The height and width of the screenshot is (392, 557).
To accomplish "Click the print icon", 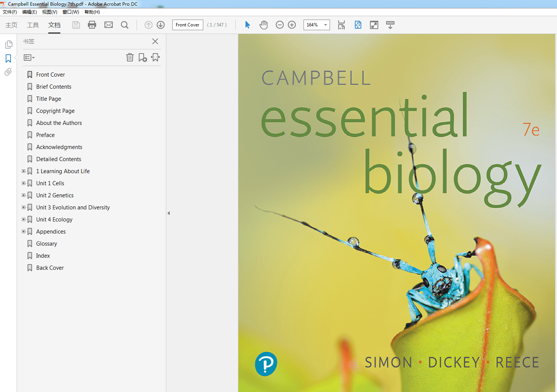I will 92,25.
